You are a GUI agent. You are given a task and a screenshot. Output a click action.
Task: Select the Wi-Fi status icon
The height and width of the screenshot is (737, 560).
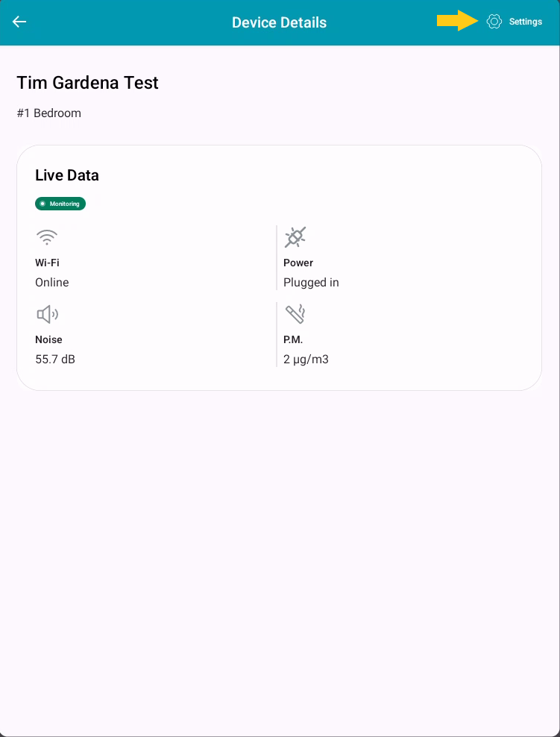click(x=47, y=236)
